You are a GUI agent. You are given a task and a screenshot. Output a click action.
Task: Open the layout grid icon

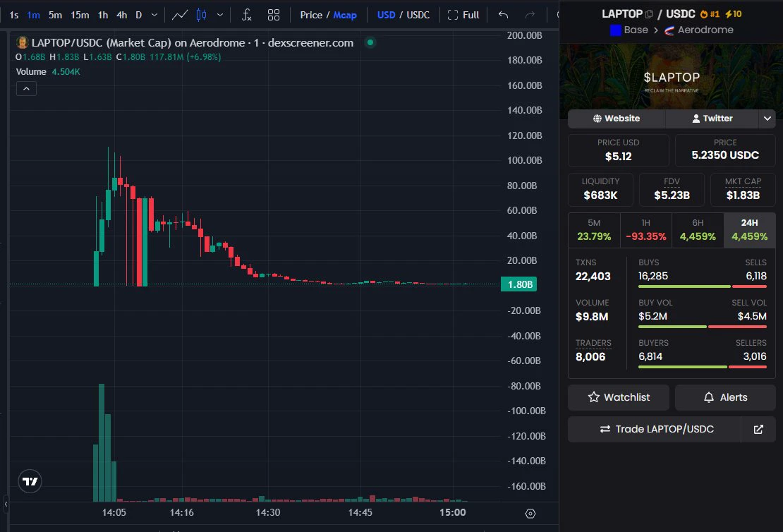click(x=274, y=15)
